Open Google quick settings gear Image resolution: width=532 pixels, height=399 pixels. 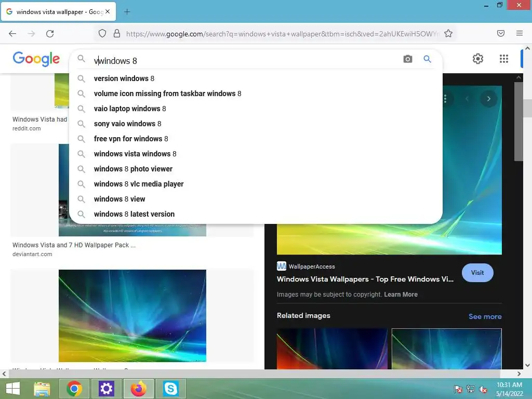pos(478,59)
